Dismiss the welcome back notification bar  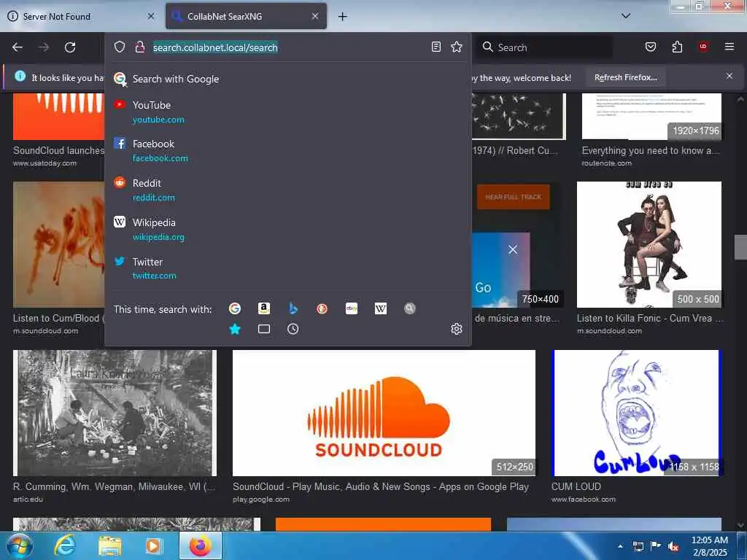pyautogui.click(x=729, y=76)
